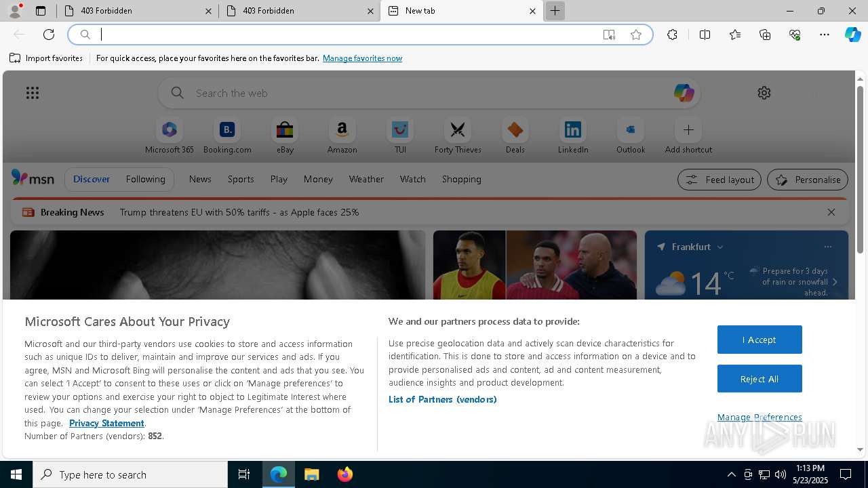Click the Reject All button
868x488 pixels.
tap(759, 379)
